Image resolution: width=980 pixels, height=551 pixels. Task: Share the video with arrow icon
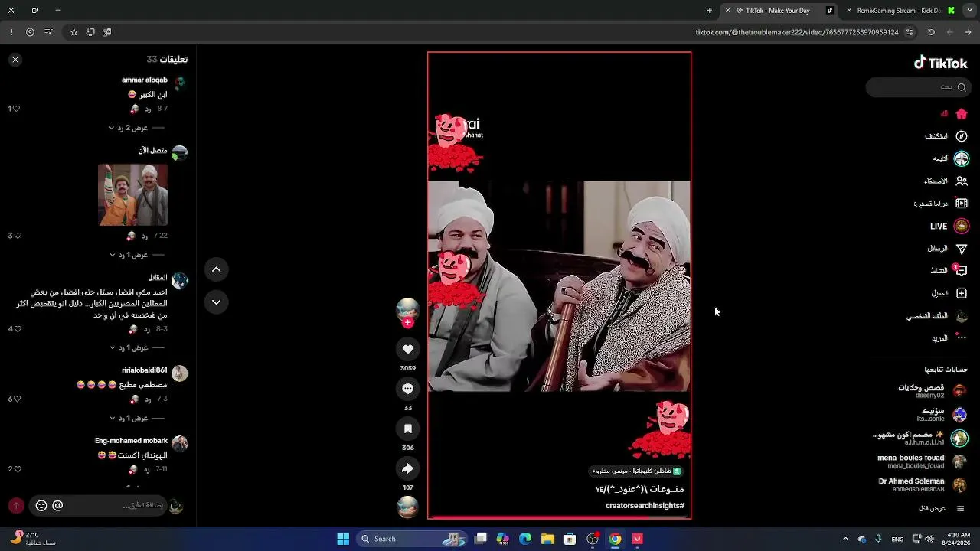(407, 468)
